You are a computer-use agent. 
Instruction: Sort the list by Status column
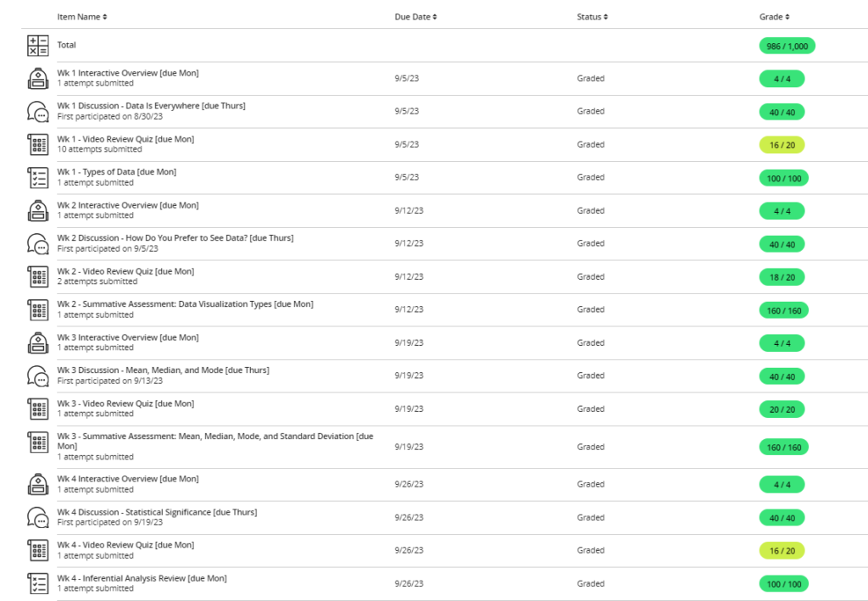[x=592, y=17]
